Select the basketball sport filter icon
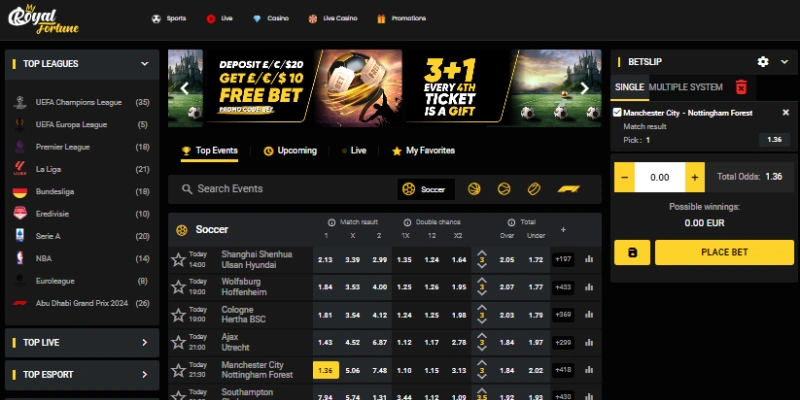 coord(474,189)
